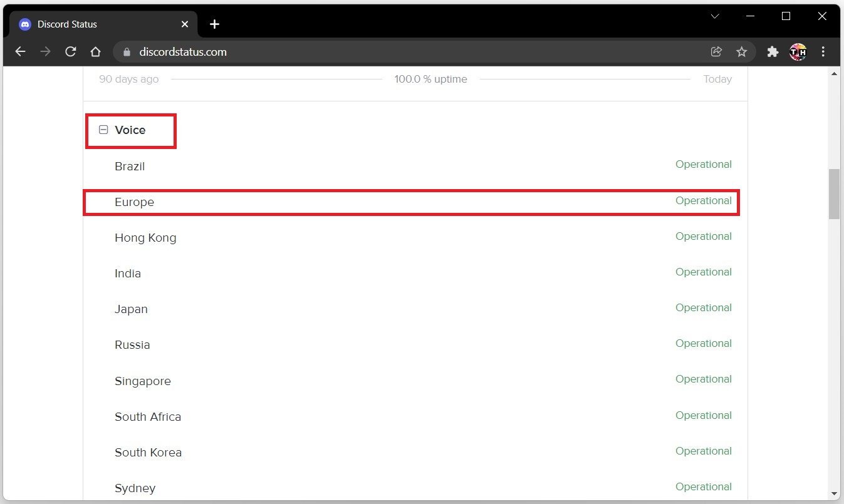Open the browser profile avatar
The width and height of the screenshot is (844, 504).
(x=798, y=52)
